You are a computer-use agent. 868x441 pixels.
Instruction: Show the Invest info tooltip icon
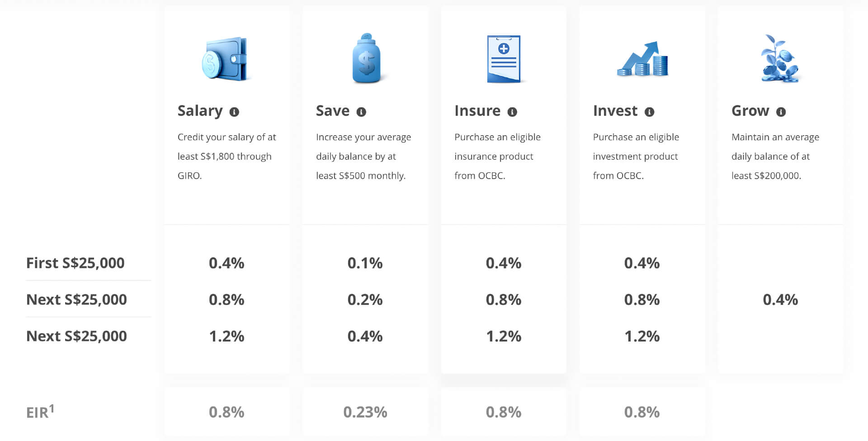pyautogui.click(x=650, y=112)
